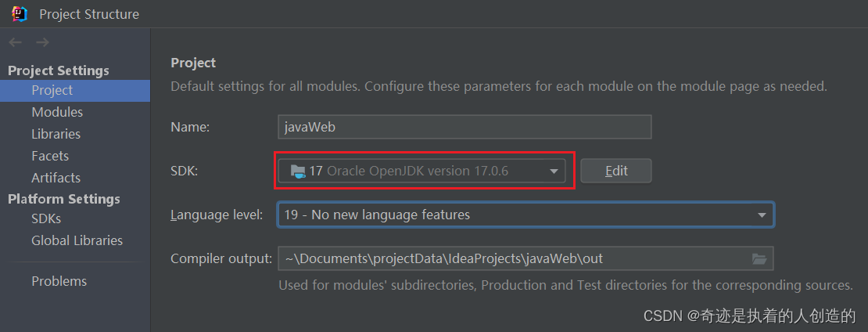The width and height of the screenshot is (868, 332).
Task: Click the Compiler output path field
Action: point(525,258)
